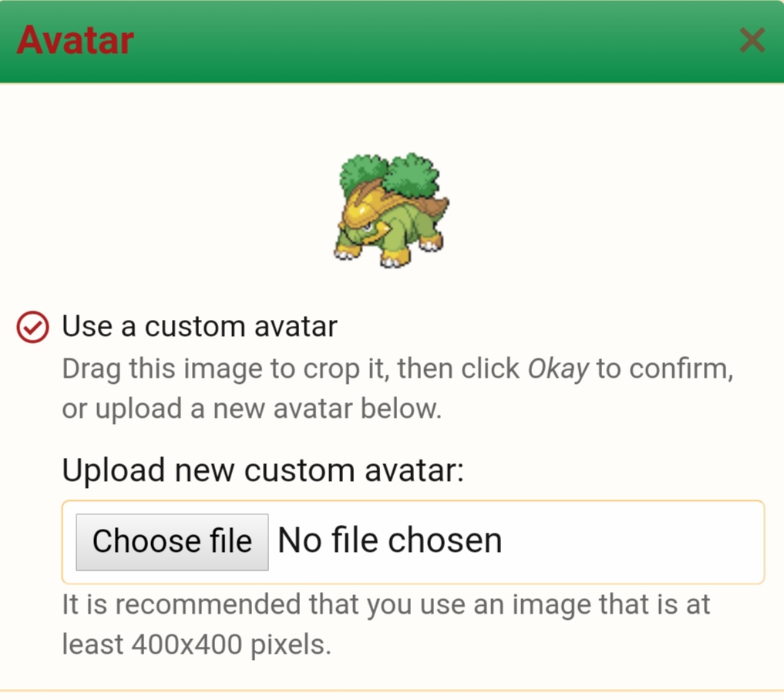Image resolution: width=784 pixels, height=700 pixels.
Task: Click the "Upload new custom avatar:" label
Action: (263, 470)
